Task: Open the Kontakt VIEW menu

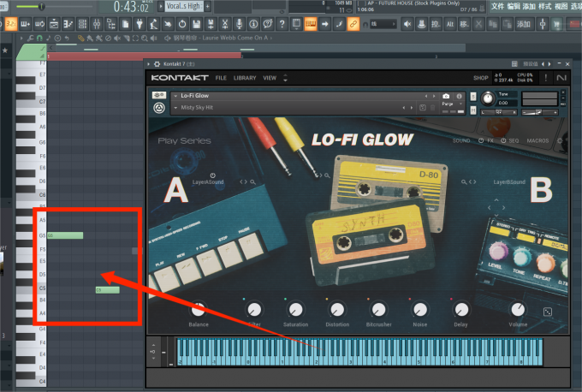Action: 270,78
